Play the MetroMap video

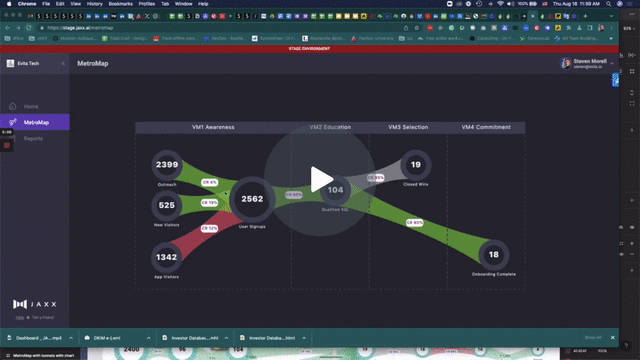(x=320, y=180)
